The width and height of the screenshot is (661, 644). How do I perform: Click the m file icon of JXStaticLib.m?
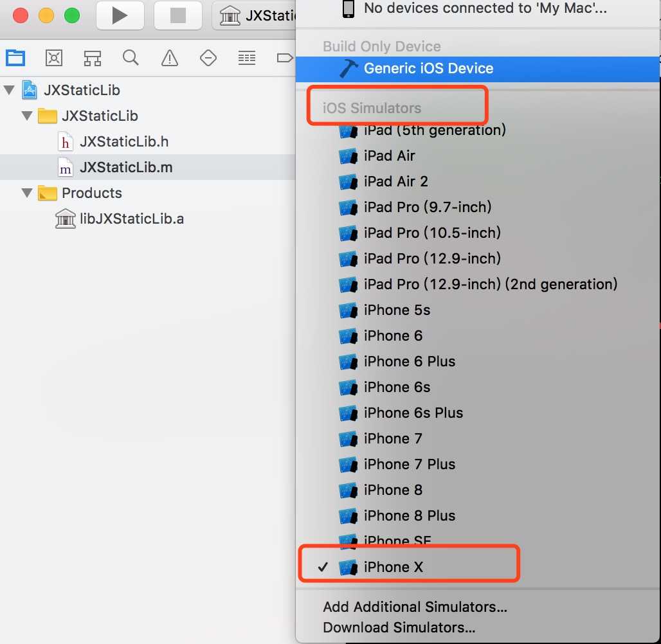(x=66, y=168)
